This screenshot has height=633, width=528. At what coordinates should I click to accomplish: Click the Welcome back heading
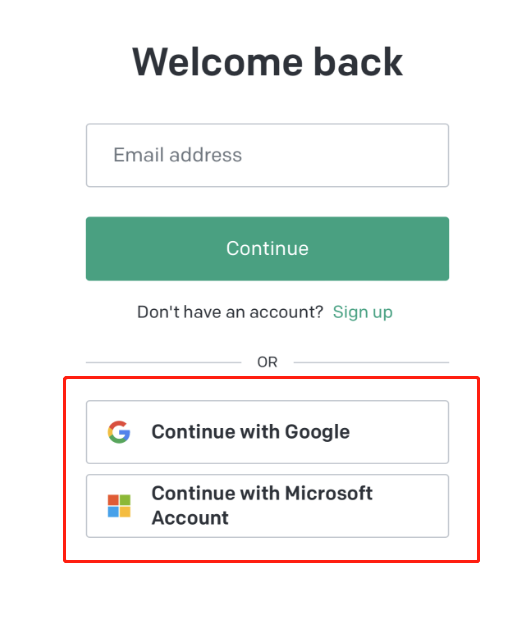click(267, 62)
